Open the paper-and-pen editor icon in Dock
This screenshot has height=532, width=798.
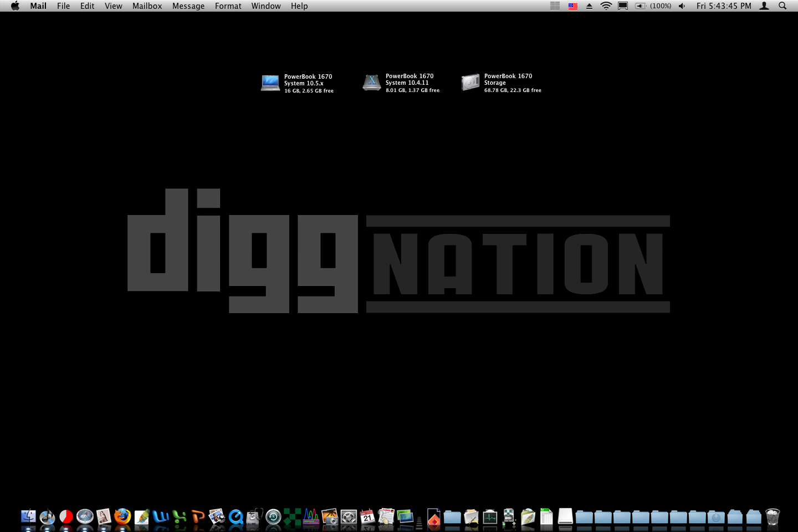pos(141,517)
